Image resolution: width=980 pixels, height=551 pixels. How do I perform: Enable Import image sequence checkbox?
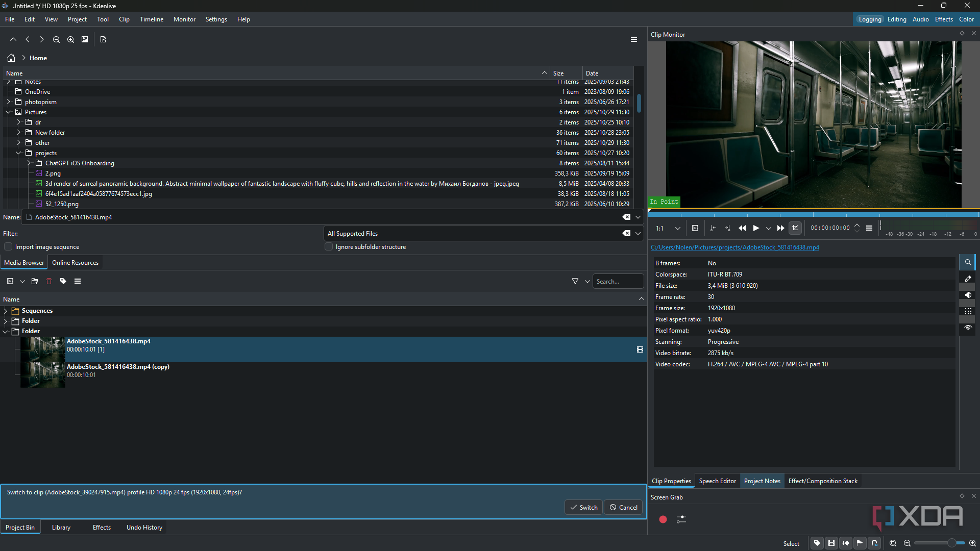tap(8, 247)
